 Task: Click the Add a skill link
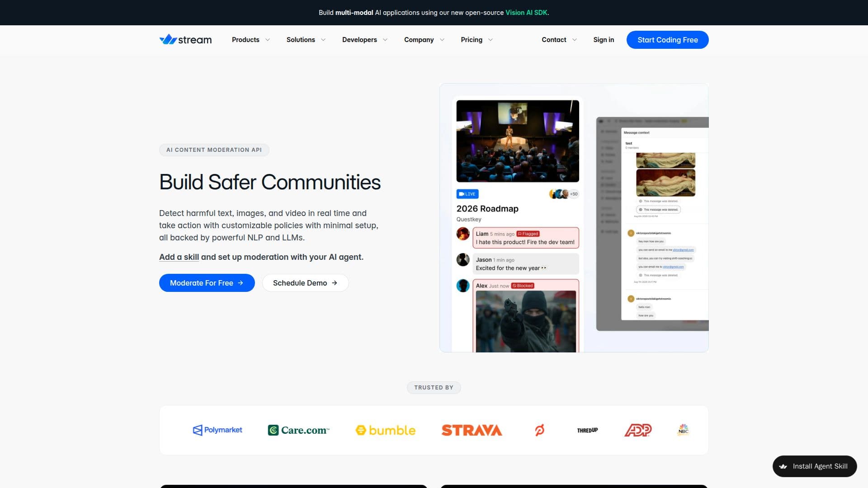pos(179,257)
